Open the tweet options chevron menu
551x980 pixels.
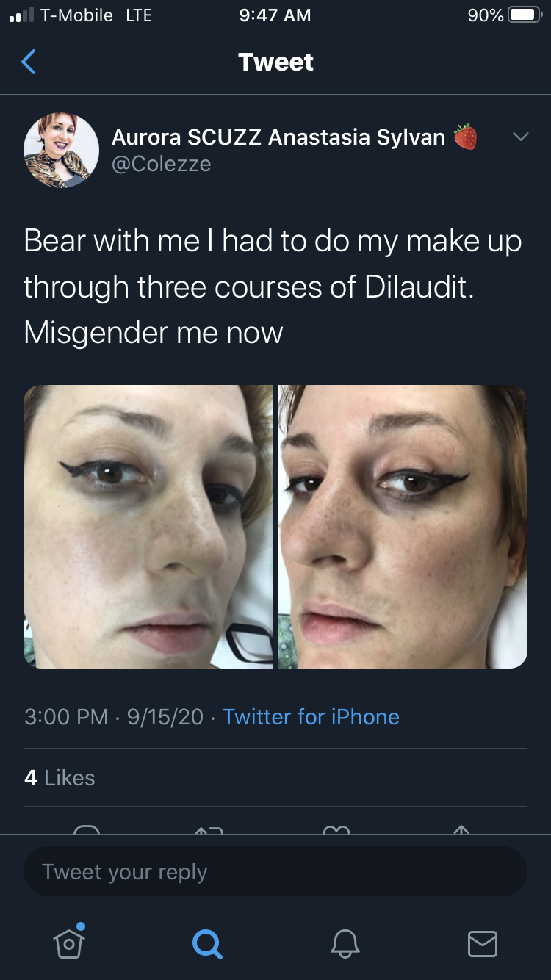(x=520, y=137)
